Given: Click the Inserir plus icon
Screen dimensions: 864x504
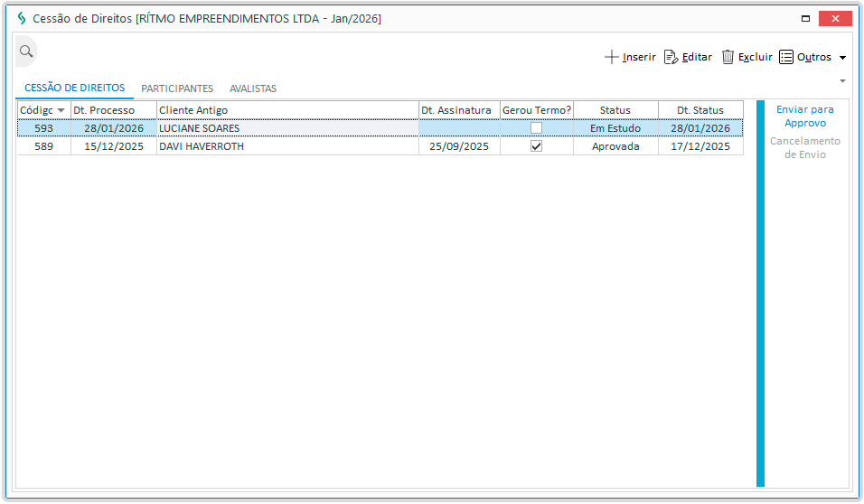Looking at the screenshot, I should coord(611,57).
